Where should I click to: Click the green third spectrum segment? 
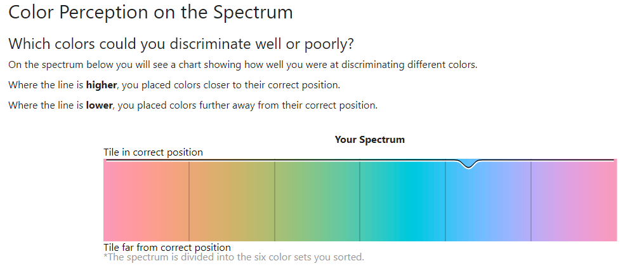pyautogui.click(x=317, y=200)
